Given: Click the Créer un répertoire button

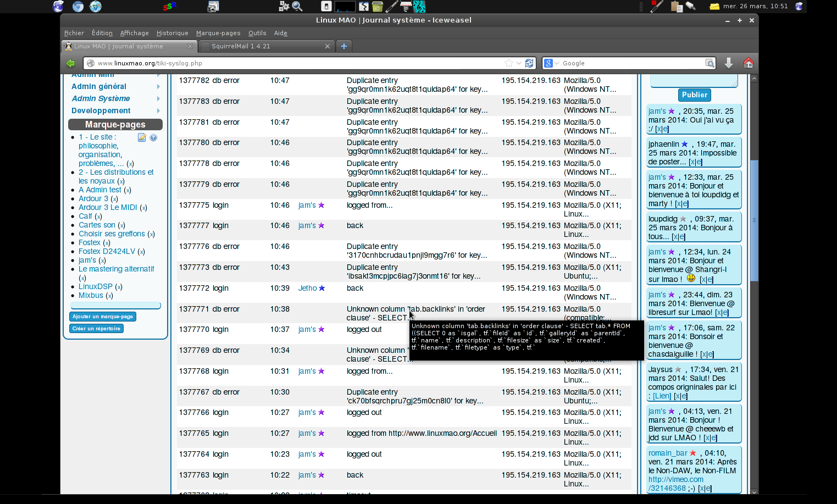Looking at the screenshot, I should 97,329.
